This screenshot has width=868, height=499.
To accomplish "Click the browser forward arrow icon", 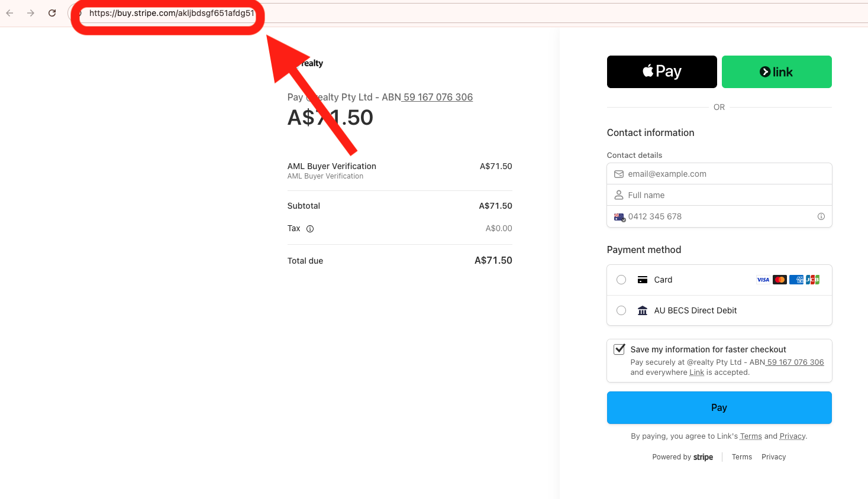I will [31, 13].
